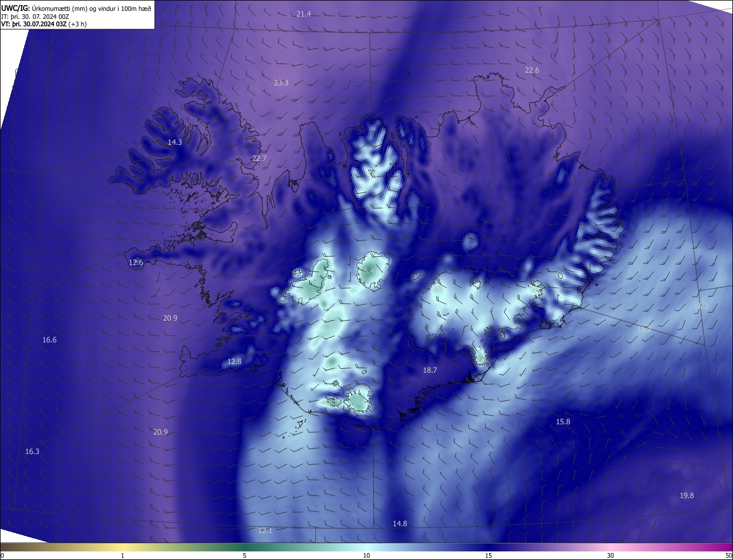Click the 16.3 value label on the map
Image resolution: width=733 pixels, height=560 pixels.
32,452
